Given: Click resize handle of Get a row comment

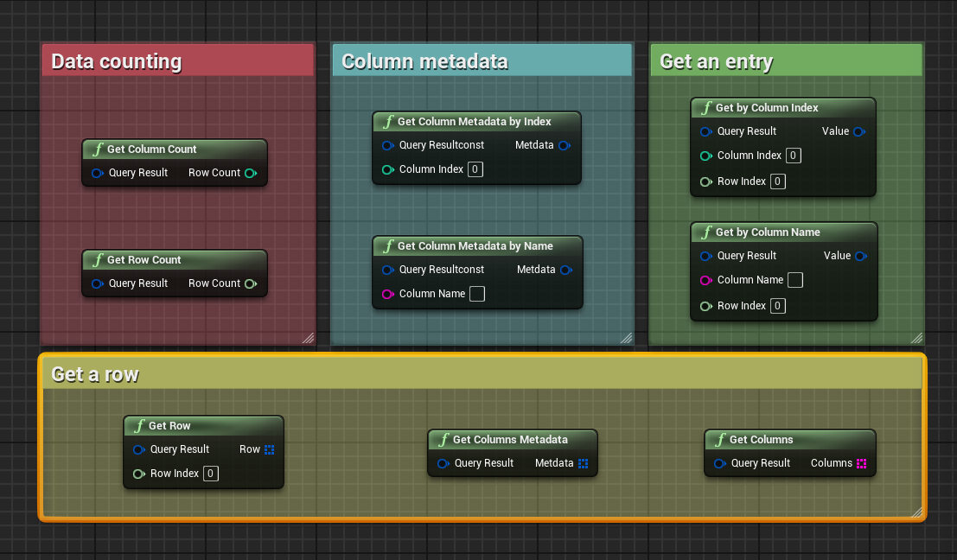Looking at the screenshot, I should [916, 512].
